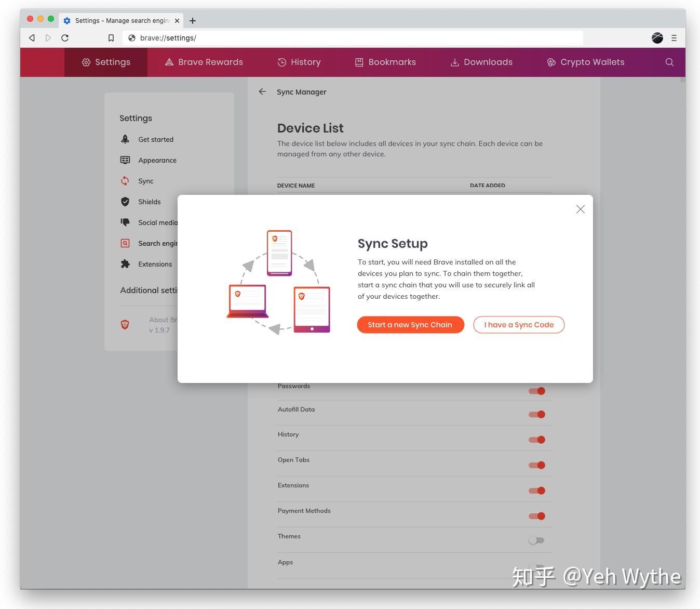The image size is (700, 609).
Task: Close the Settings browser tab
Action: [x=177, y=21]
